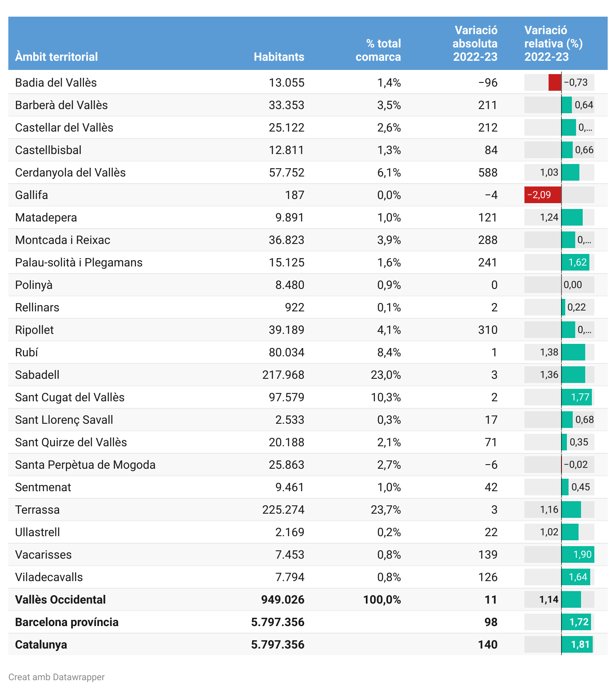Select the Rubí percentage value 8,4%

tap(389, 352)
